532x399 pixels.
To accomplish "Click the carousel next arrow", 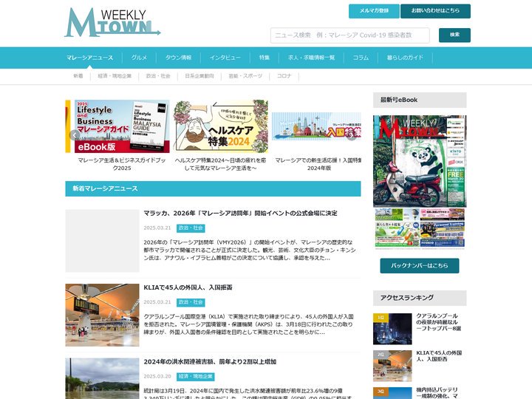I will click(352, 135).
